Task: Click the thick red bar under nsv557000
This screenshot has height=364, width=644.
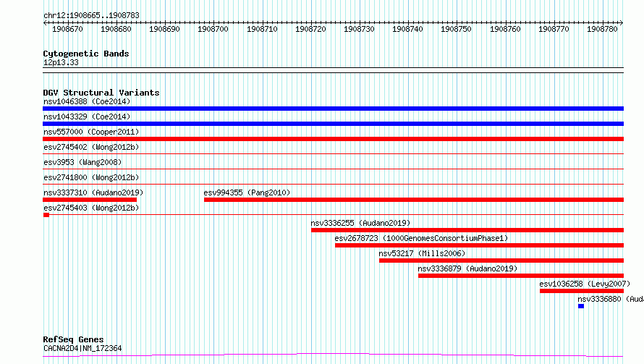Action: [x=333, y=139]
